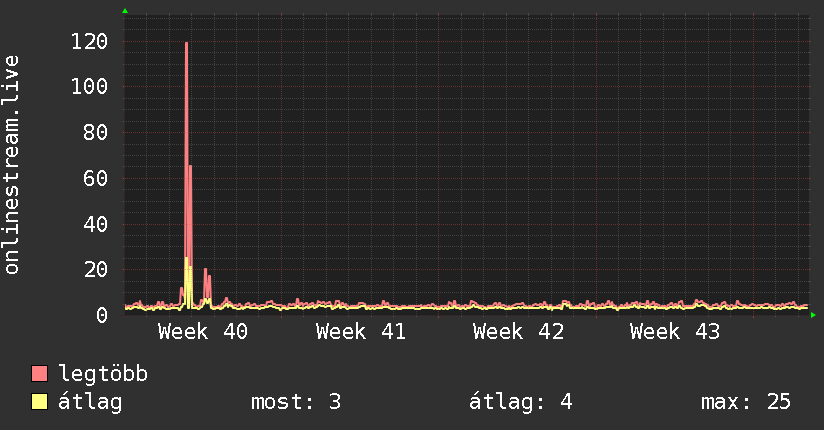The width and height of the screenshot is (824, 430).
Task: Click the yellow átlag legend swatch
Action: coord(39,401)
